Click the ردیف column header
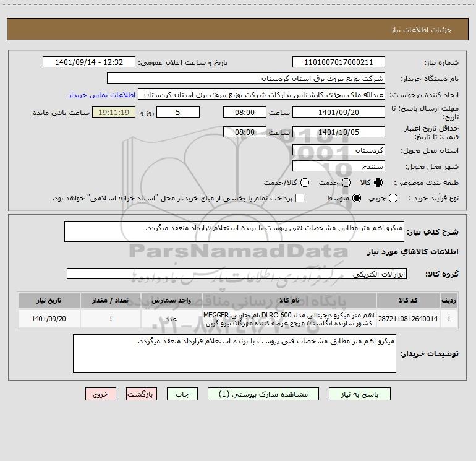Image resolution: width=476 pixels, height=461 pixels. [449, 300]
